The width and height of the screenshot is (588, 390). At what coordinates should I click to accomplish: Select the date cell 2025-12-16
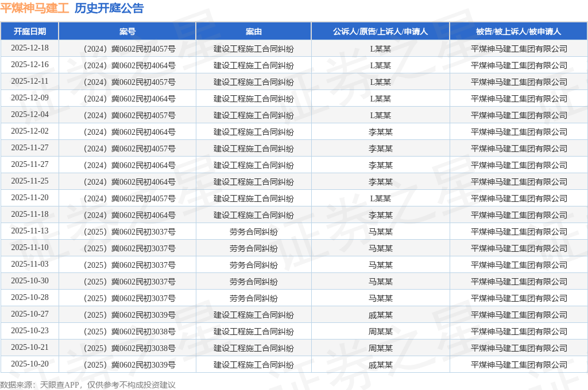pos(30,64)
